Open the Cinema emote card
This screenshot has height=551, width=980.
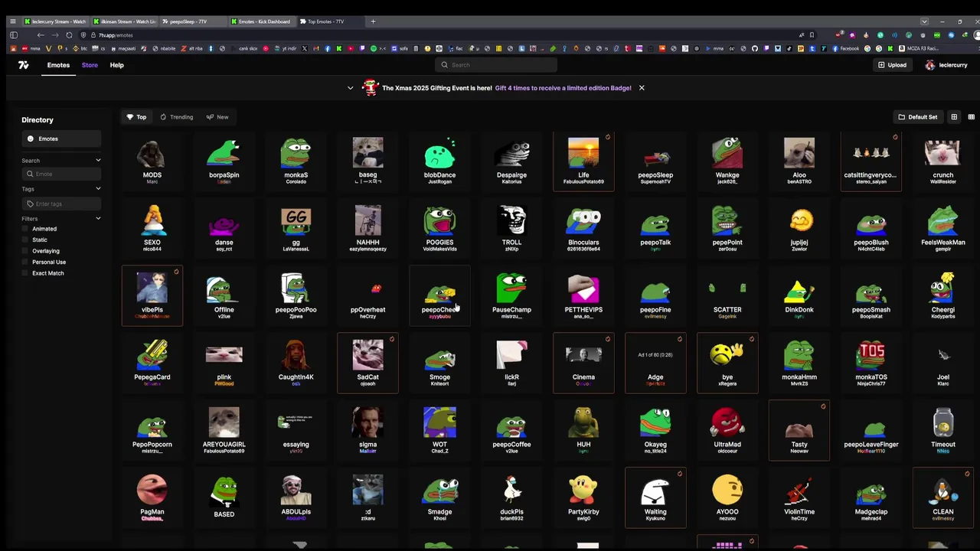583,363
